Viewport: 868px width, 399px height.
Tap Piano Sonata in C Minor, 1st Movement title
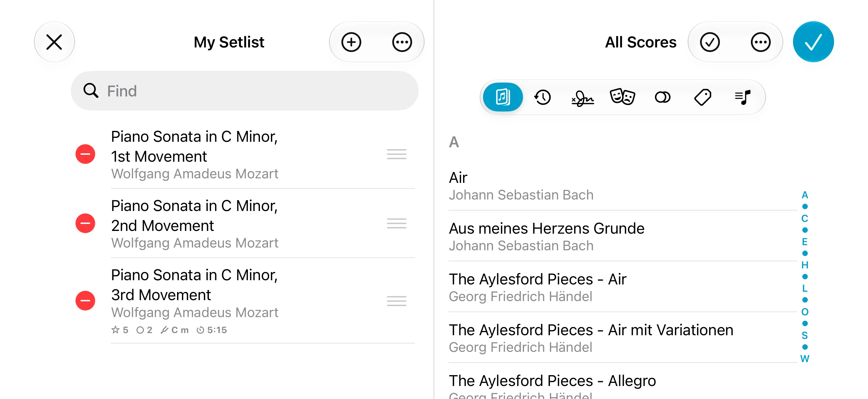point(194,146)
